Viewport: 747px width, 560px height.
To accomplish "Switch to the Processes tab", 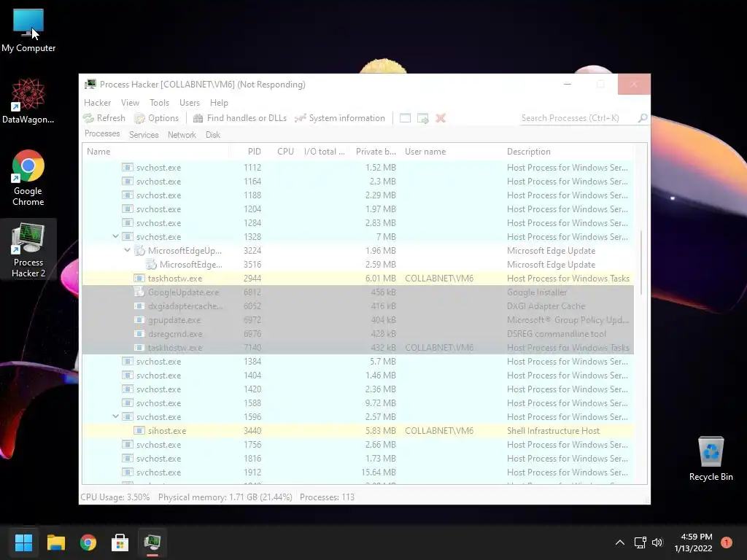I will (102, 134).
